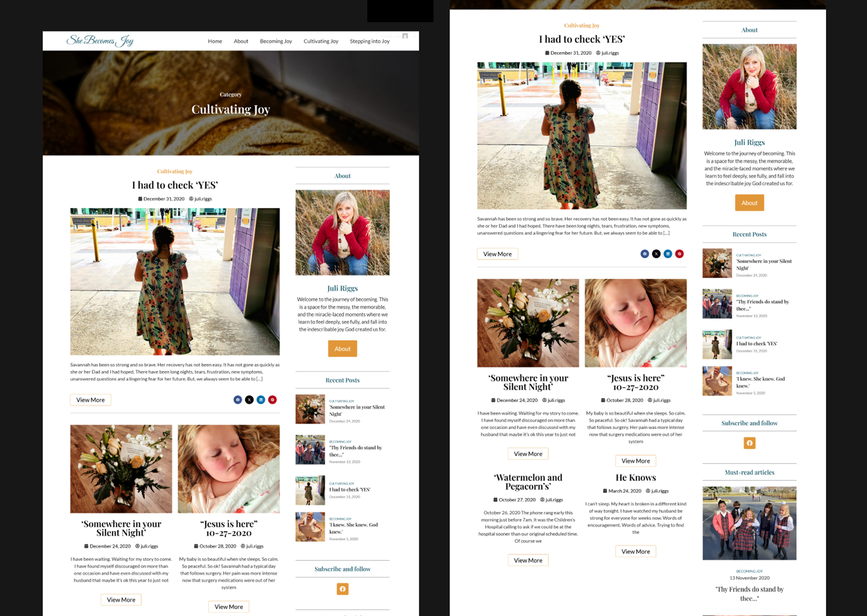Image resolution: width=867 pixels, height=616 pixels.
Task: Click the LinkedIn share icon in right mockup
Action: pos(668,254)
